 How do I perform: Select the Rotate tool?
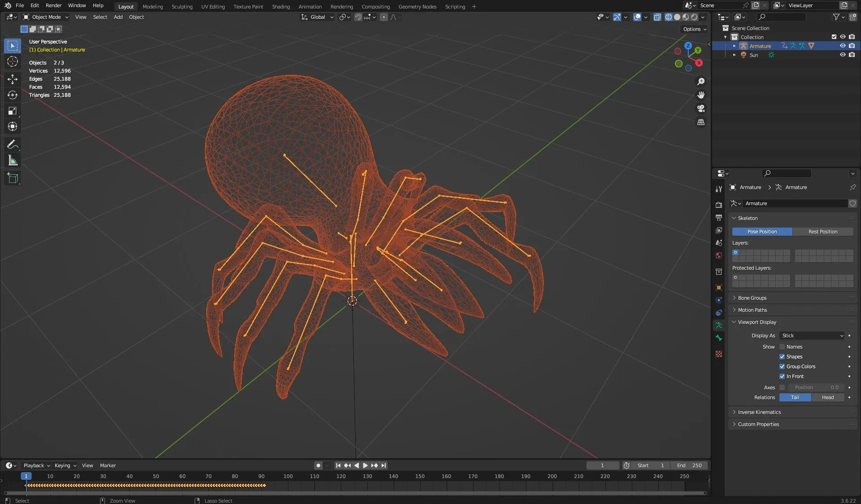pyautogui.click(x=13, y=95)
